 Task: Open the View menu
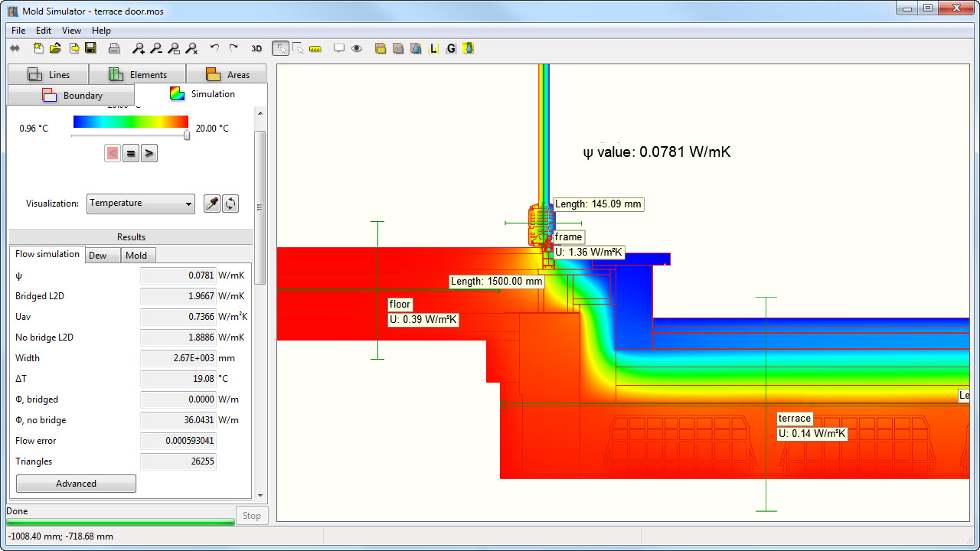pos(71,31)
